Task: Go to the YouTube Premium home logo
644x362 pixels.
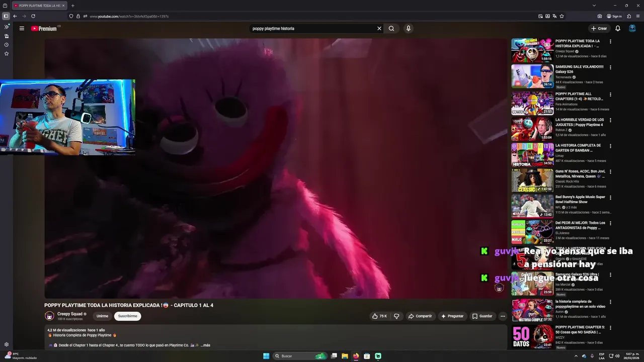Action: 44,29
